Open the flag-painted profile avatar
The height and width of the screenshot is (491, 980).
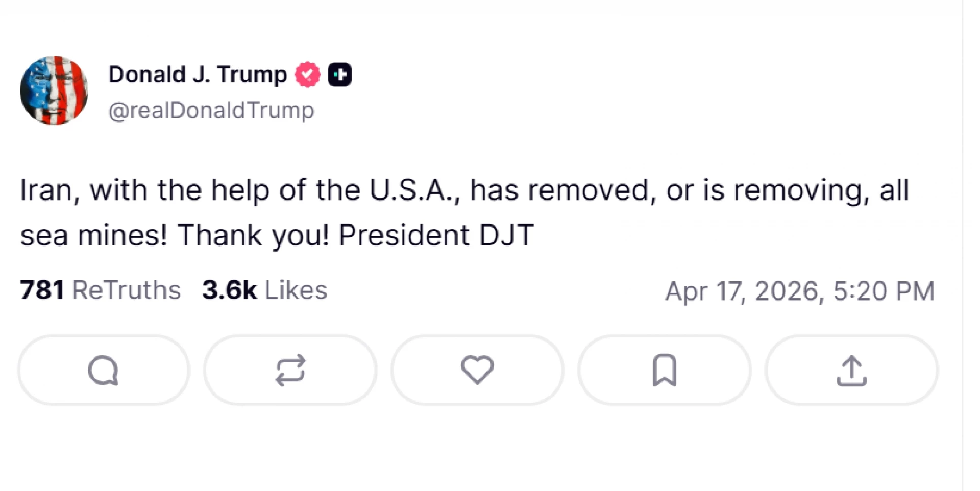click(x=54, y=90)
